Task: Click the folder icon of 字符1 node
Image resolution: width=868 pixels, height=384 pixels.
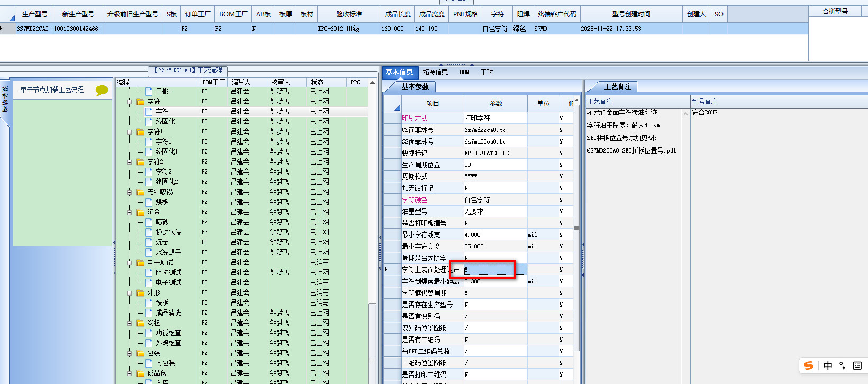Action: [x=140, y=132]
